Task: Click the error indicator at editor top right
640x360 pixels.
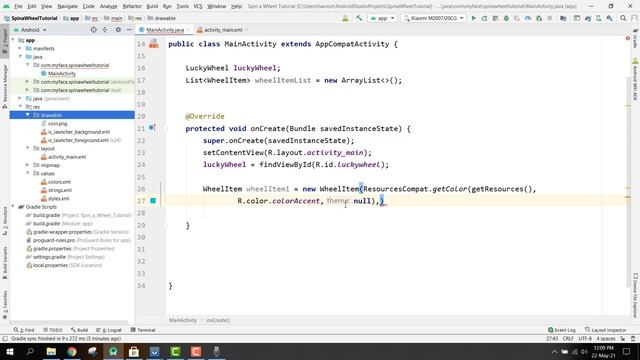Action: point(628,38)
